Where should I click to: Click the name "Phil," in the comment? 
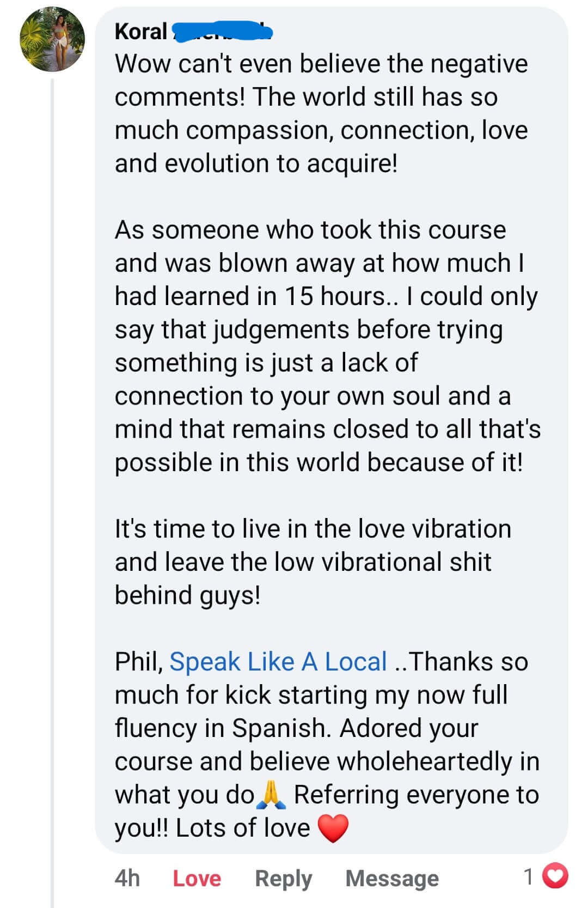point(139,662)
